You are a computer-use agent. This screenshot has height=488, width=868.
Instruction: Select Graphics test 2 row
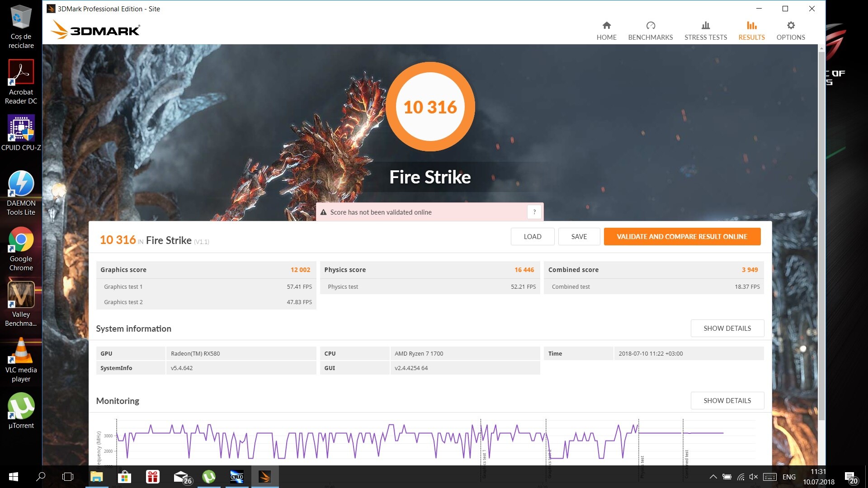point(206,302)
